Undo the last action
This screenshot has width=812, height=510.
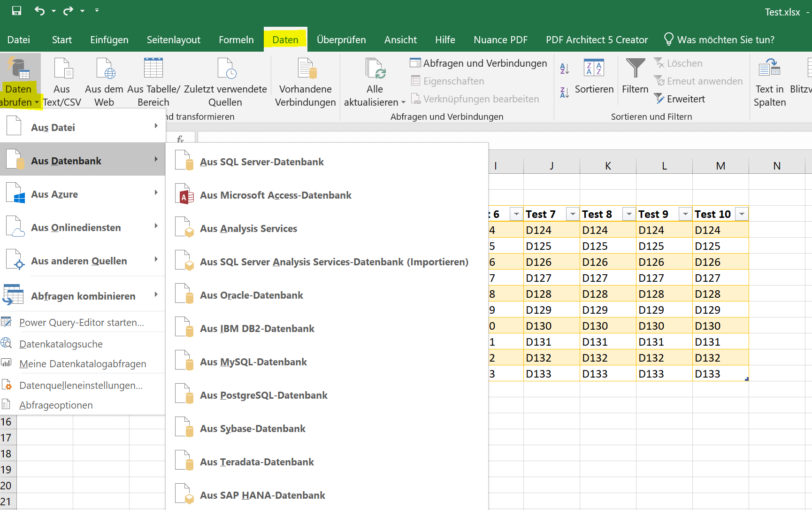[x=40, y=11]
